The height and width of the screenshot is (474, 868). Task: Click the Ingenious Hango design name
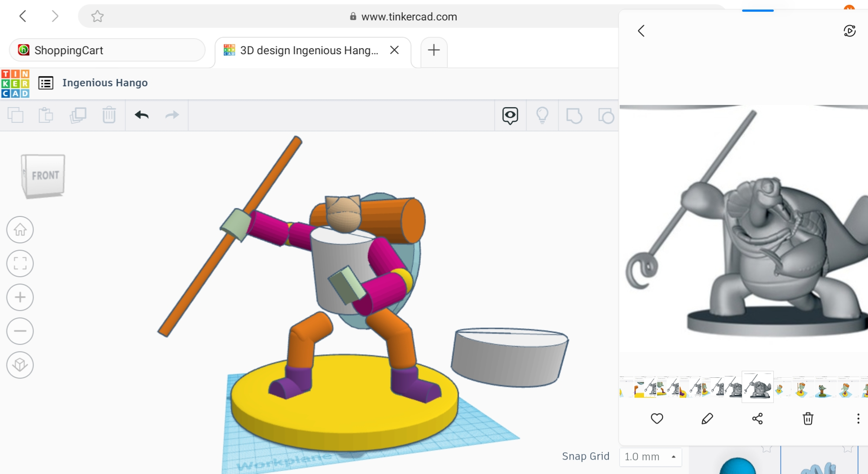(x=105, y=83)
